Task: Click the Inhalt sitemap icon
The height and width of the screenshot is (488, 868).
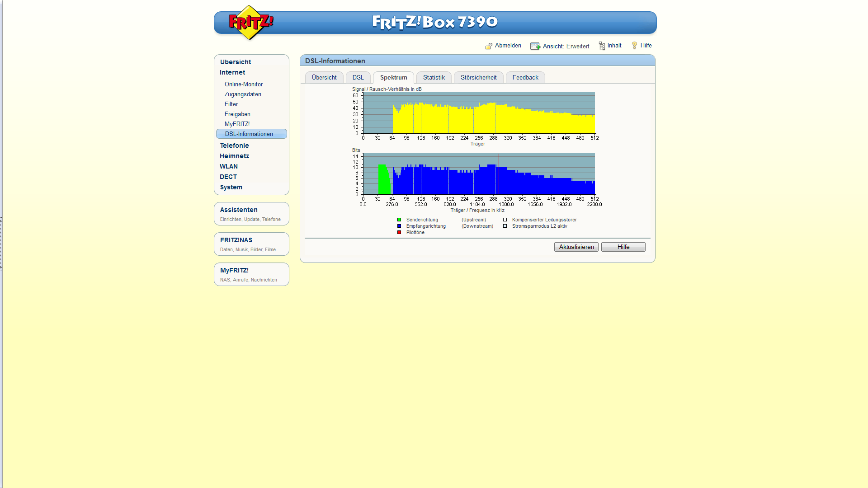Action: click(x=602, y=46)
